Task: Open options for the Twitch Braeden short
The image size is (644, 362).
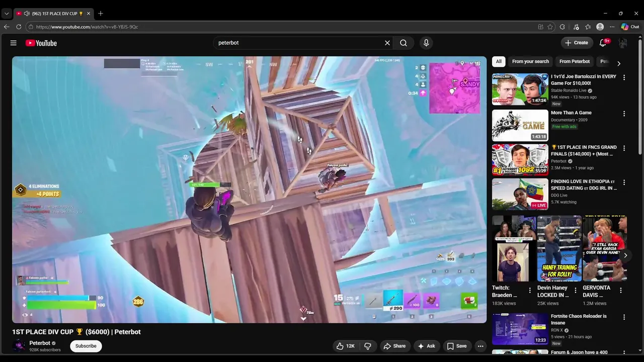Action: click(530, 290)
